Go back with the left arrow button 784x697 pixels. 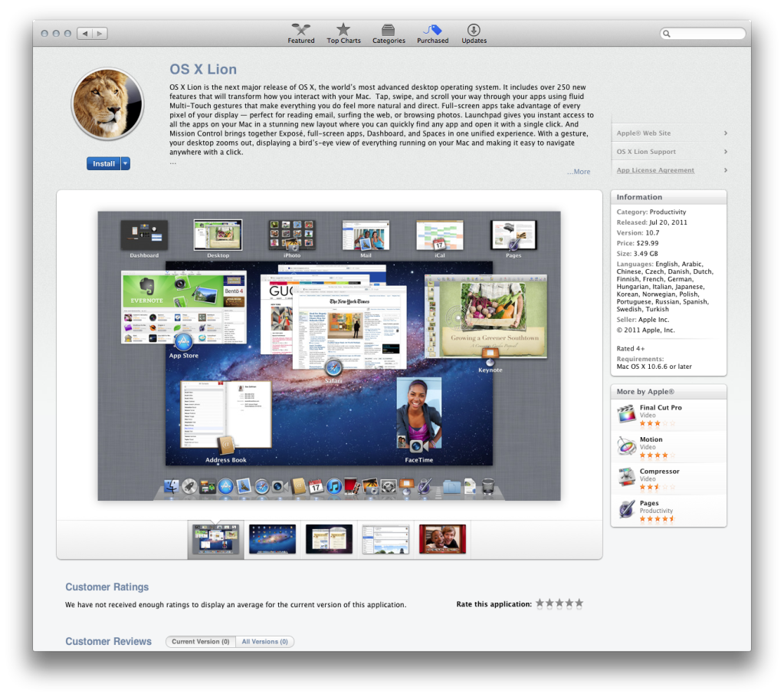(84, 34)
